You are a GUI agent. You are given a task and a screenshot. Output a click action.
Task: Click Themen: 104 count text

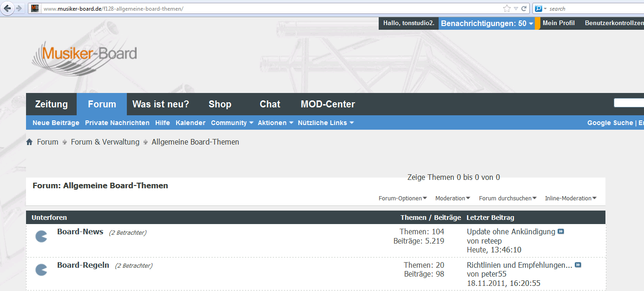(422, 231)
